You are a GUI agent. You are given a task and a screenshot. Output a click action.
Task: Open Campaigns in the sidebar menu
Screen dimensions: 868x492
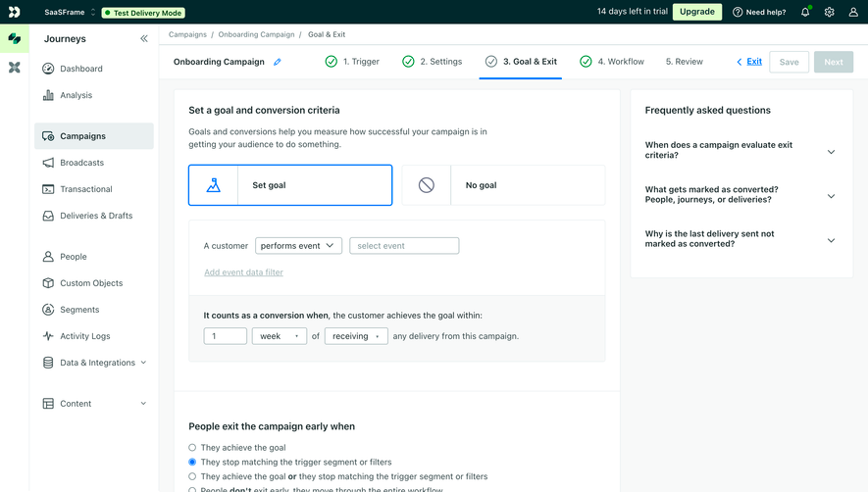click(94, 136)
